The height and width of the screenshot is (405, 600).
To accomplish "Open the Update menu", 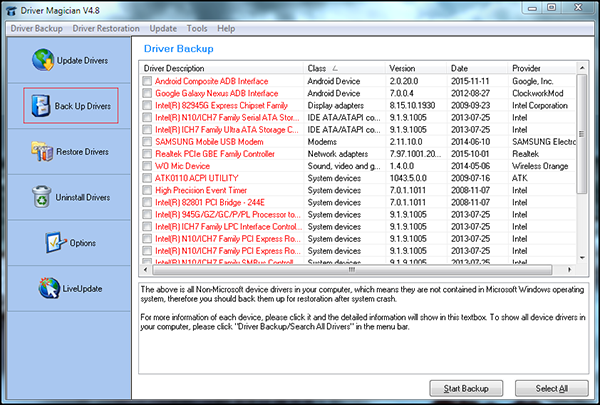I will [163, 28].
